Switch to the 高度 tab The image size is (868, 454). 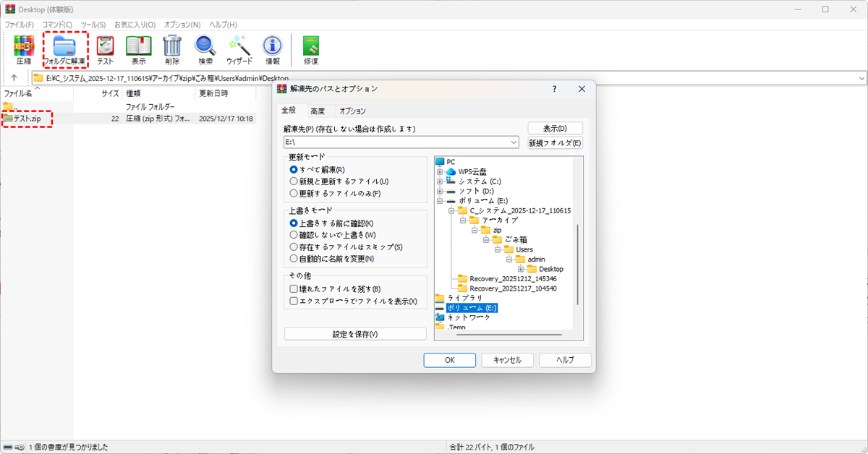318,111
